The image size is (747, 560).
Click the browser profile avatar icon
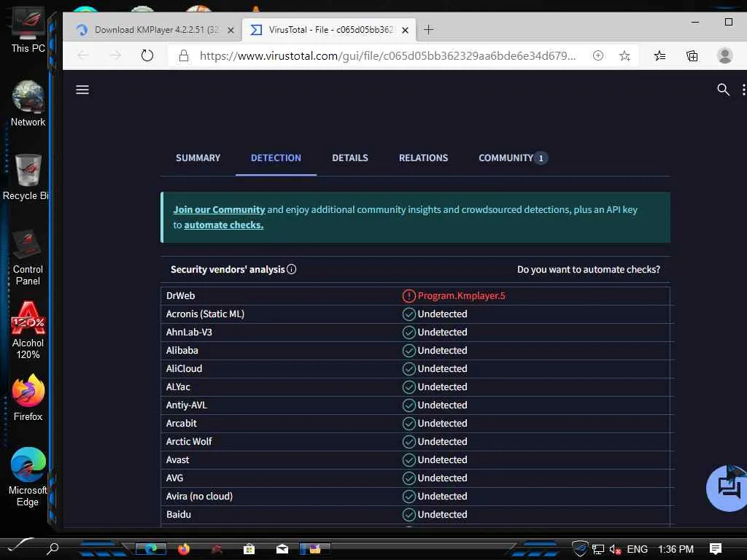pyautogui.click(x=724, y=55)
